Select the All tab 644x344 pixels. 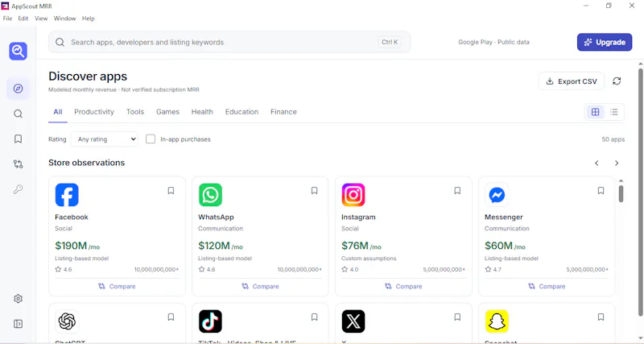(x=58, y=112)
